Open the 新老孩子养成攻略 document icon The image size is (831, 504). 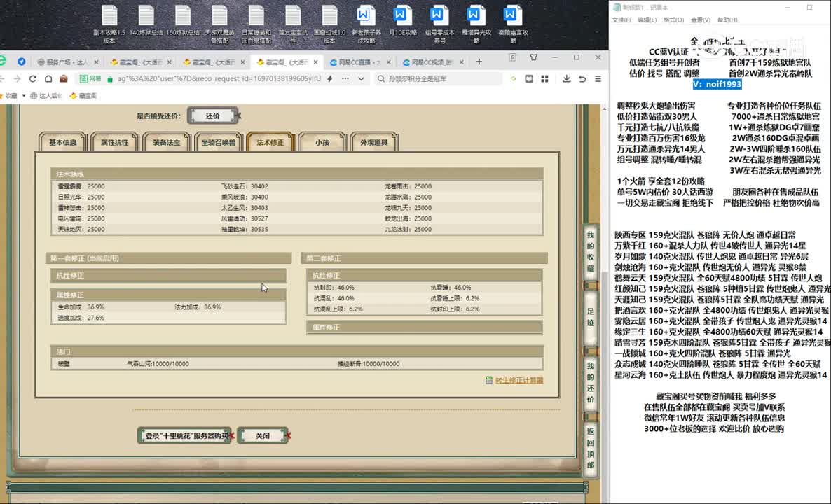tap(366, 24)
